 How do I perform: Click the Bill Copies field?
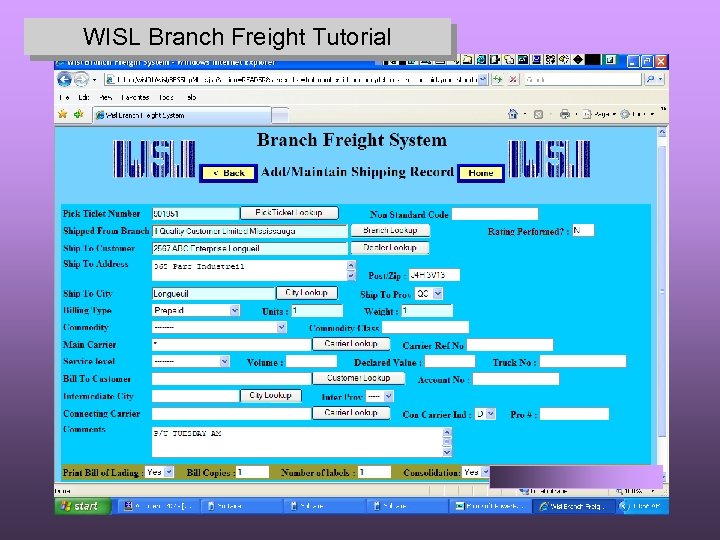point(253,472)
